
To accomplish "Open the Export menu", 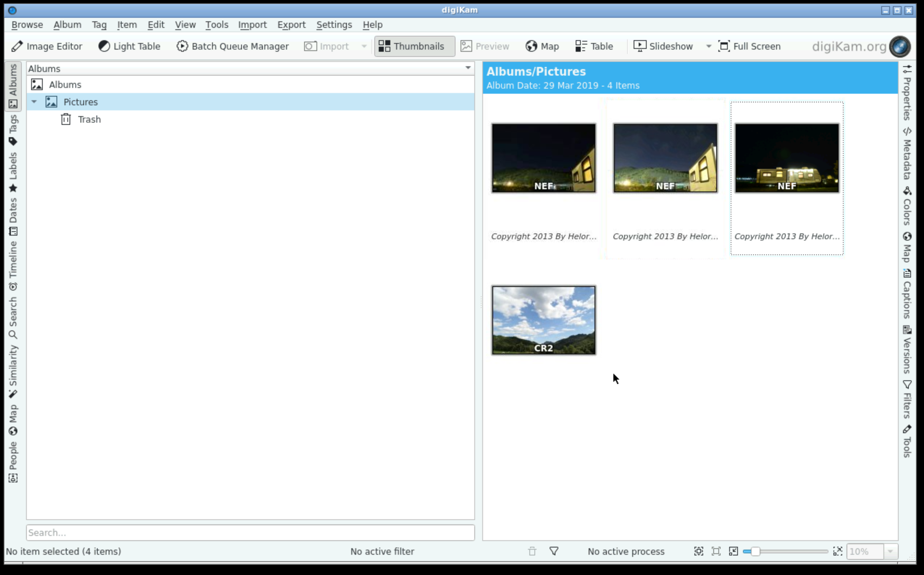I will (x=291, y=25).
